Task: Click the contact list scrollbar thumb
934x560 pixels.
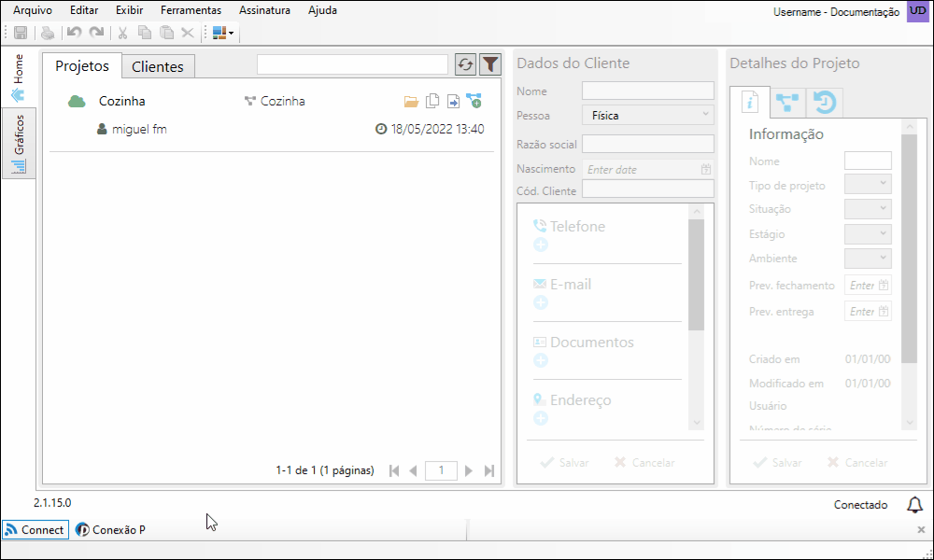Action: point(696,274)
